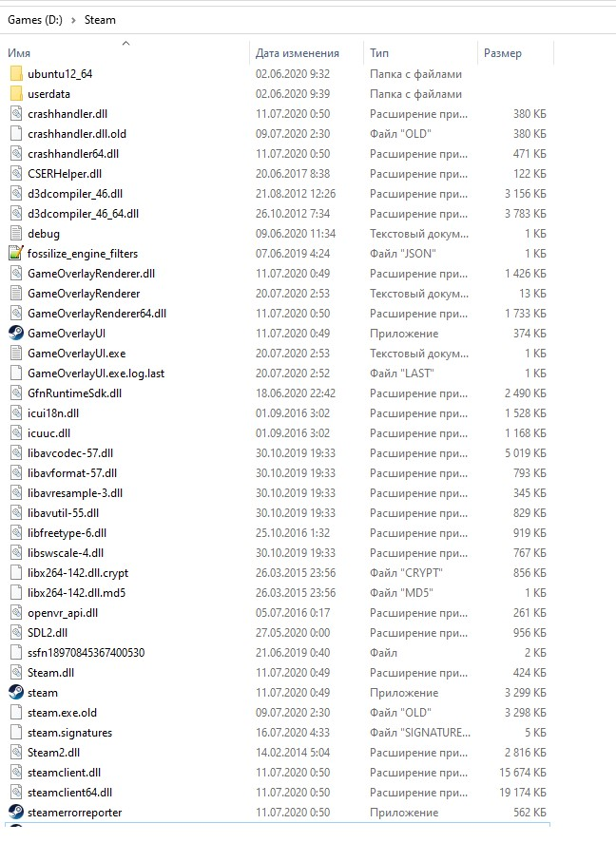Click the d3dcompiler_46.dll file icon
This screenshot has width=616, height=843.
point(17,194)
